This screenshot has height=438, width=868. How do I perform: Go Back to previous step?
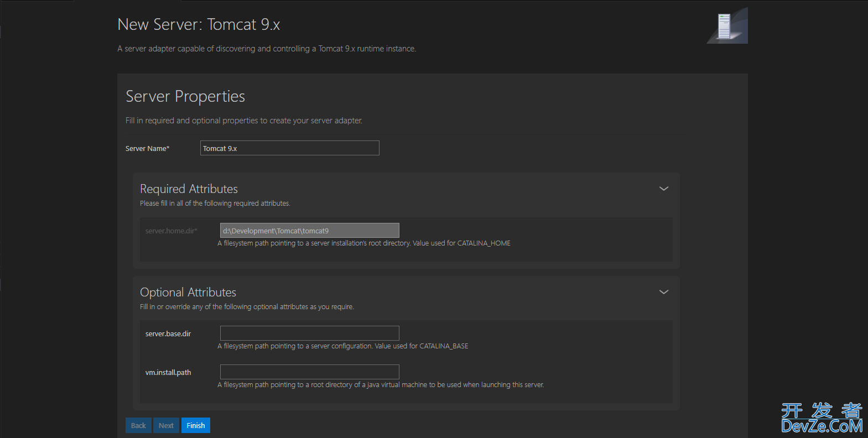(138, 425)
